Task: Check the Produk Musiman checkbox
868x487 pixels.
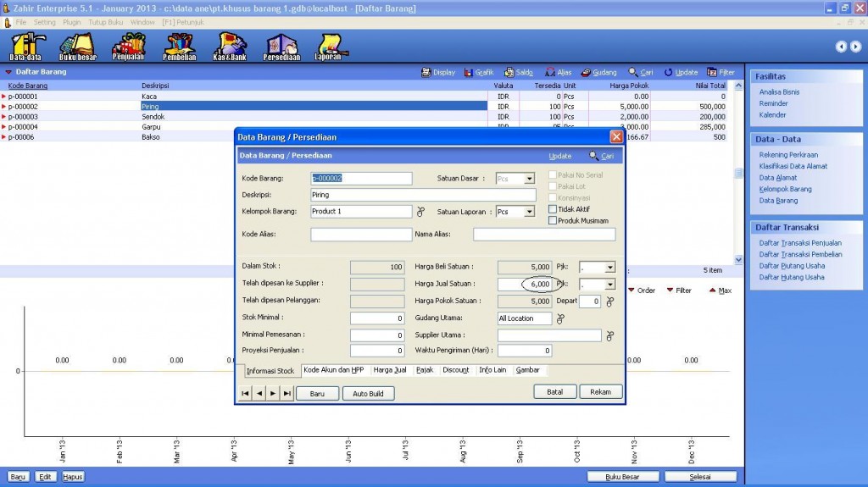Action: pyautogui.click(x=553, y=221)
